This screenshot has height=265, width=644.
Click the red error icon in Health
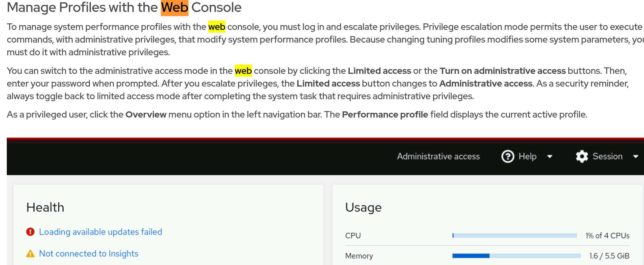[30, 232]
